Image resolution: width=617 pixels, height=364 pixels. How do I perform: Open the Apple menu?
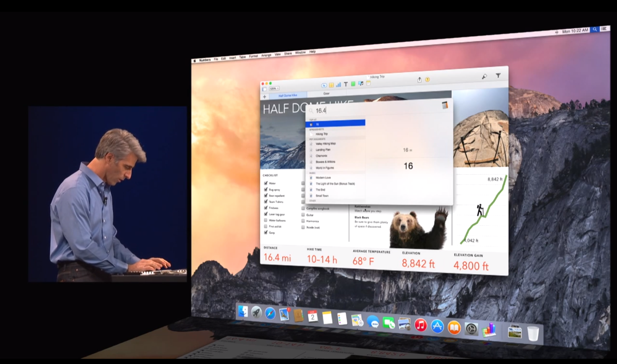(x=195, y=61)
